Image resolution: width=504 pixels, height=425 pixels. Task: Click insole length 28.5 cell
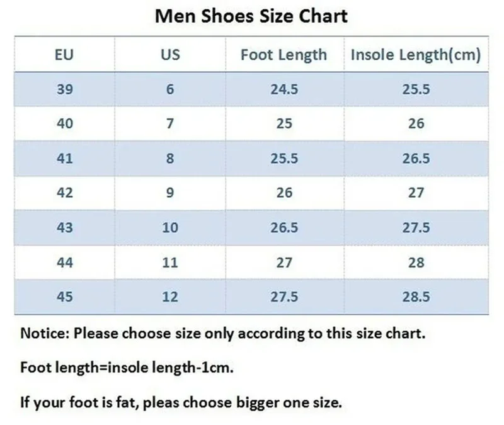point(416,296)
